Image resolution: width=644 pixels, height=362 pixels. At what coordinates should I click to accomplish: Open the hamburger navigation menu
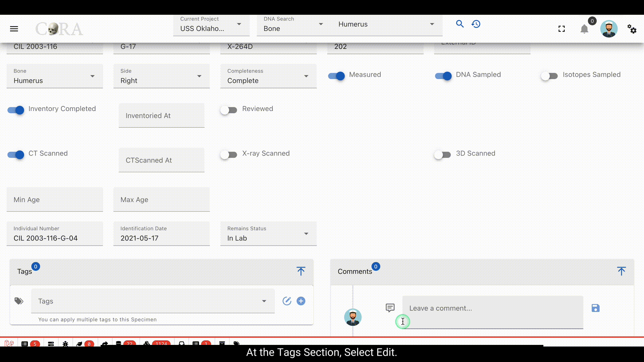coord(14,29)
